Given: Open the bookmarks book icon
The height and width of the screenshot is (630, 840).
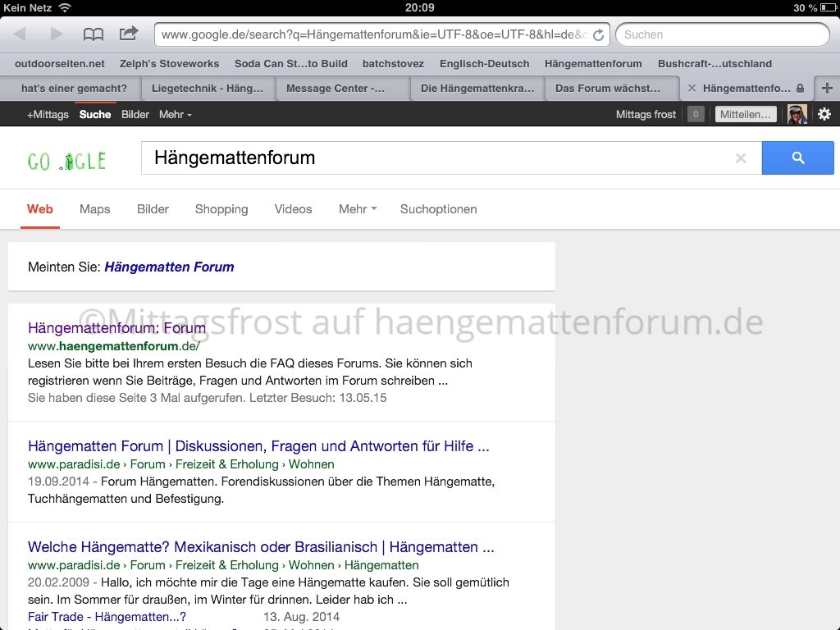Looking at the screenshot, I should pos(94,34).
